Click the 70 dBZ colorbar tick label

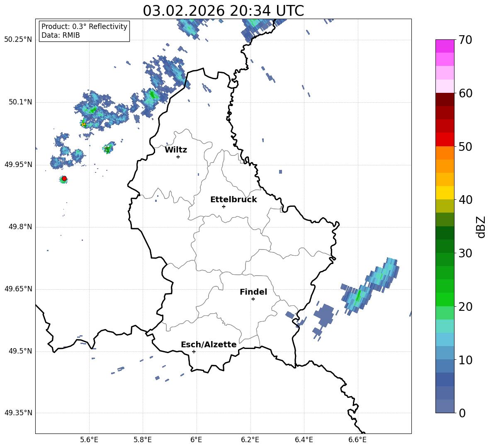pos(465,40)
